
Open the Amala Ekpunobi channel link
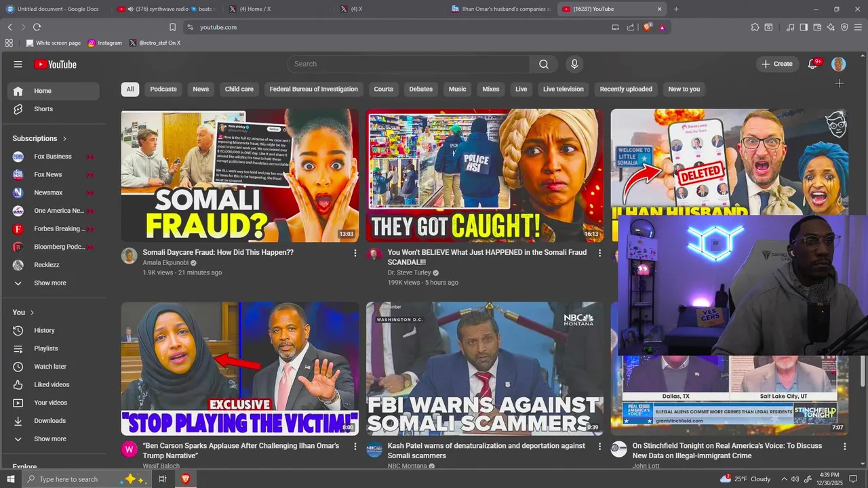click(165, 262)
